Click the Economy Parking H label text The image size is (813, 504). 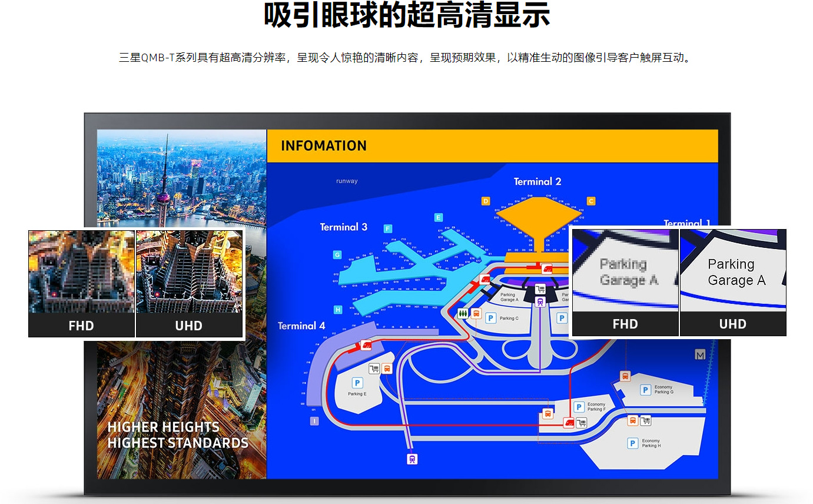(651, 443)
